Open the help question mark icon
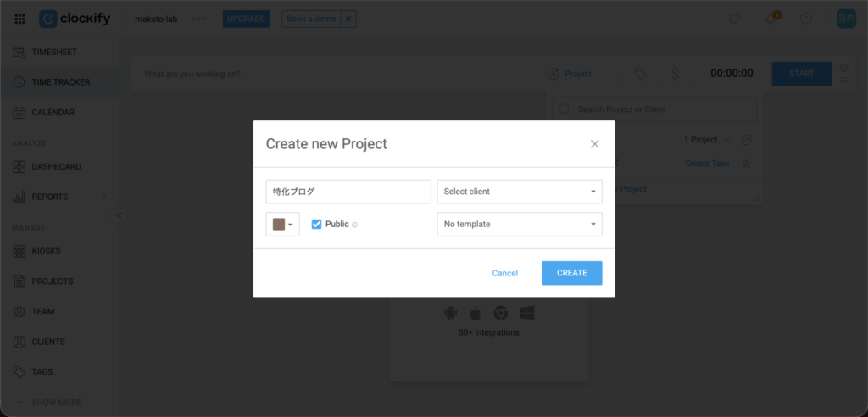Image resolution: width=868 pixels, height=417 pixels. pyautogui.click(x=806, y=19)
